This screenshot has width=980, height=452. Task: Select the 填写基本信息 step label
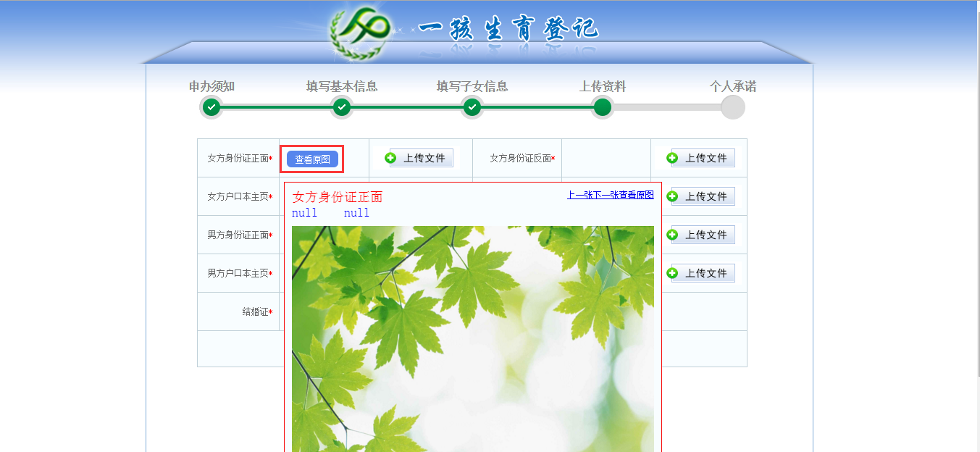coord(341,85)
